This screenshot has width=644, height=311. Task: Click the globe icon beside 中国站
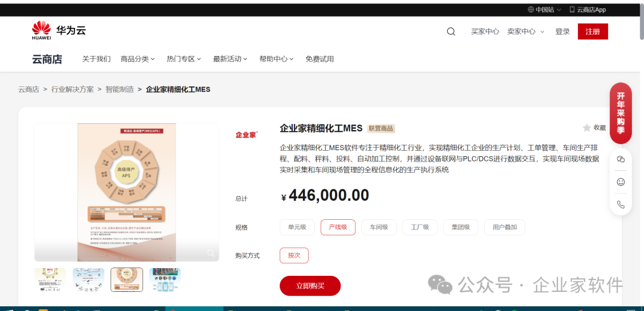pos(531,10)
